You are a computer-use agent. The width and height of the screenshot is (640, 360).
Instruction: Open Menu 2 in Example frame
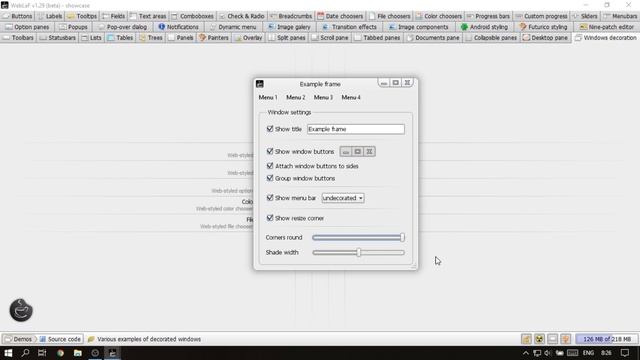point(296,98)
